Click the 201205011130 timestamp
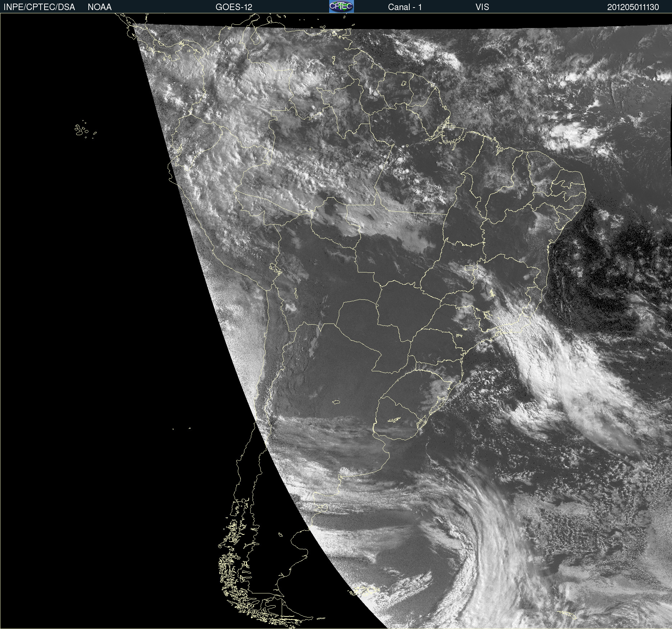Screen dimensions: 672x629 (x=633, y=7)
